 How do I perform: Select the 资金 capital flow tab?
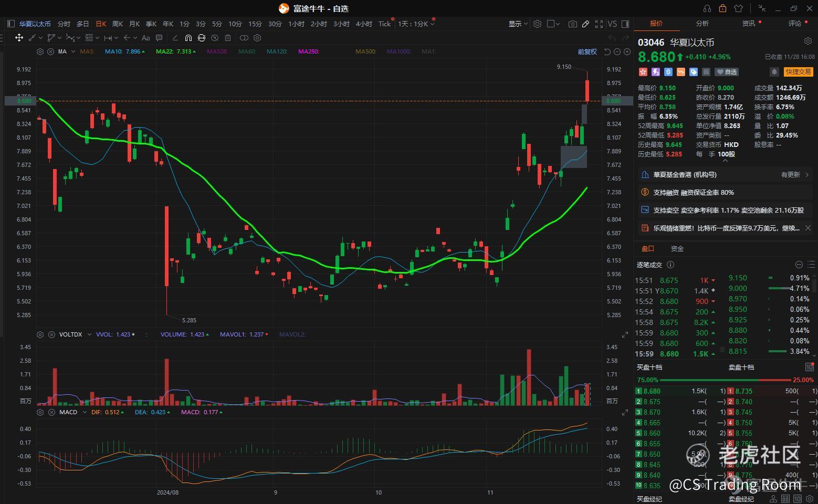[x=677, y=248]
